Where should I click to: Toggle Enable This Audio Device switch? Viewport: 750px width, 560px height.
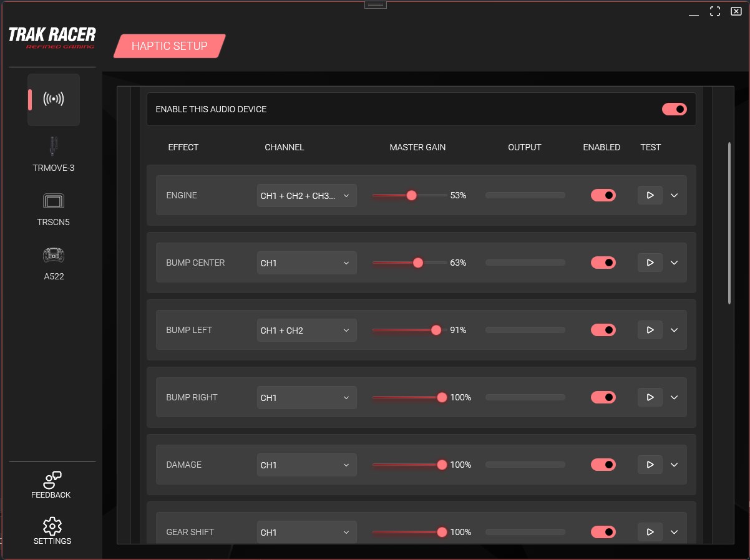point(675,109)
